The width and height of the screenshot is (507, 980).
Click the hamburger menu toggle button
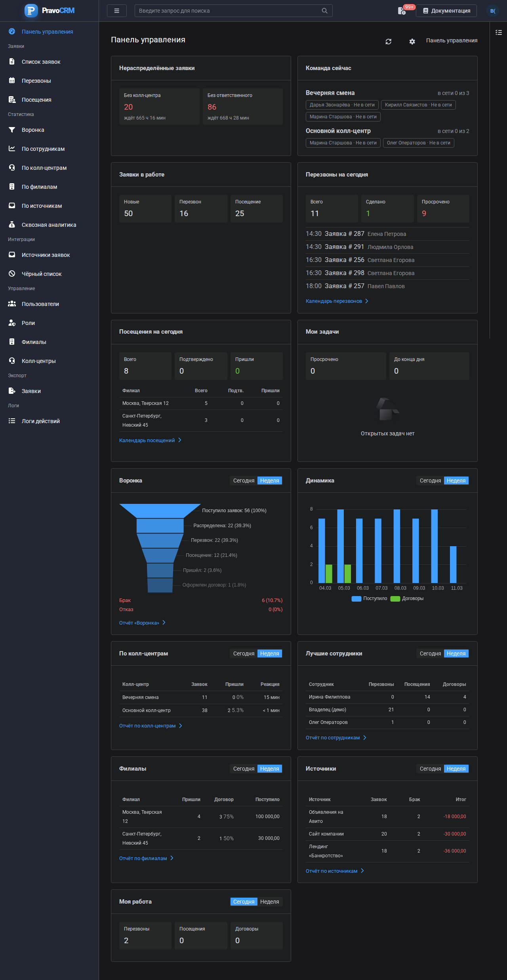click(117, 11)
